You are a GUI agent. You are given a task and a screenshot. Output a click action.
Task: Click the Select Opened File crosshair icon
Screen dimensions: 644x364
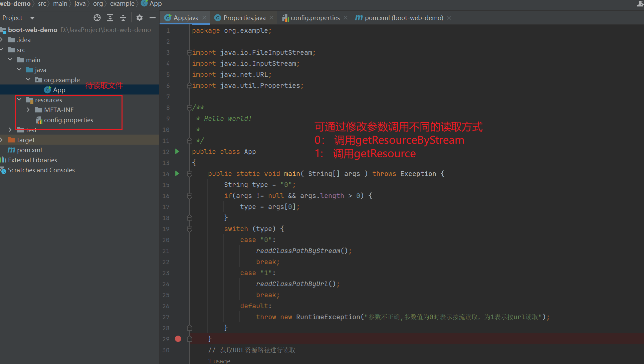pos(97,18)
